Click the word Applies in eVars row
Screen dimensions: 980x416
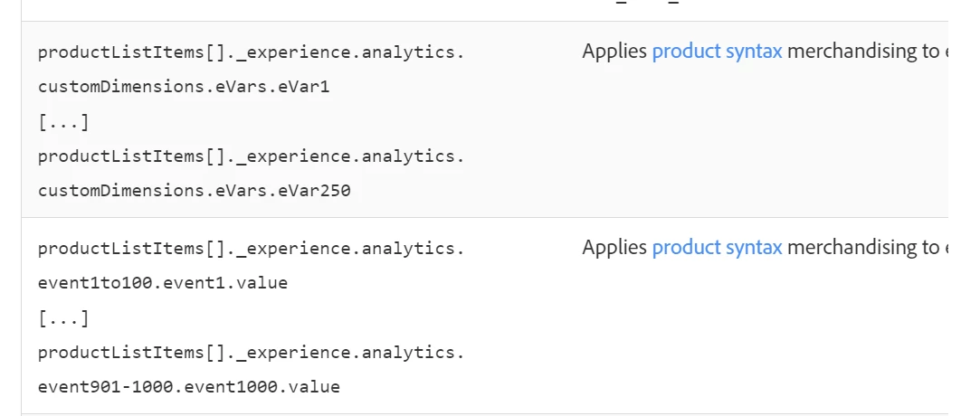(x=614, y=52)
